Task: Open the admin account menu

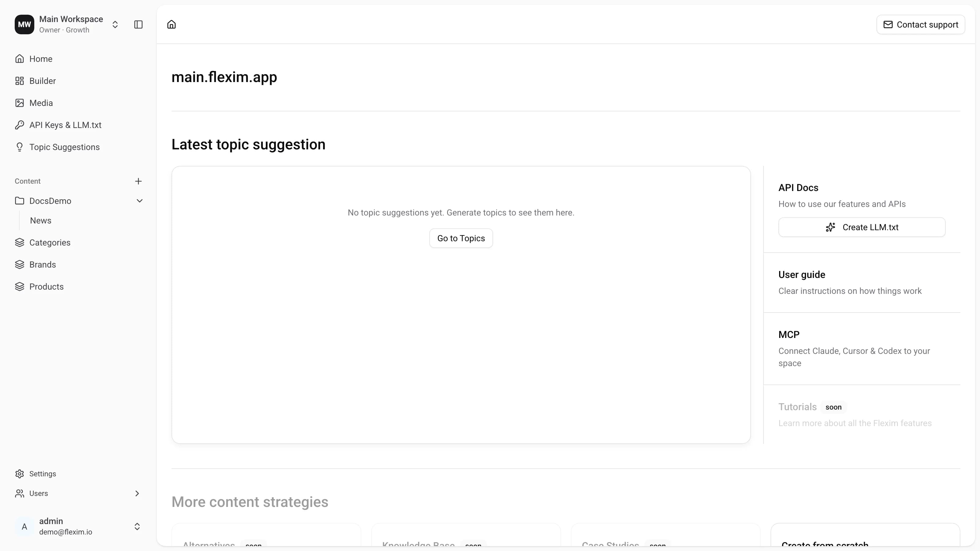Action: pos(78,527)
